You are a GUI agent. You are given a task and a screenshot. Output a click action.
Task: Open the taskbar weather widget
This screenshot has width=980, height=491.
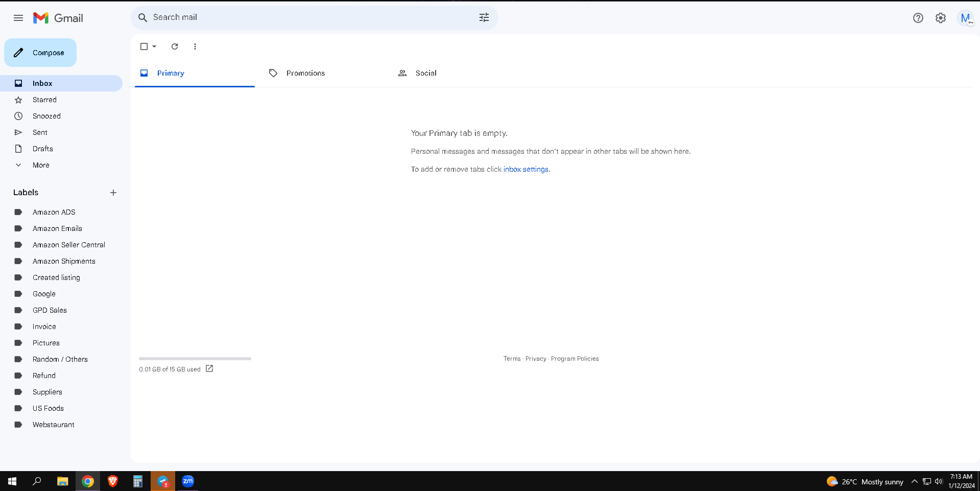[865, 481]
